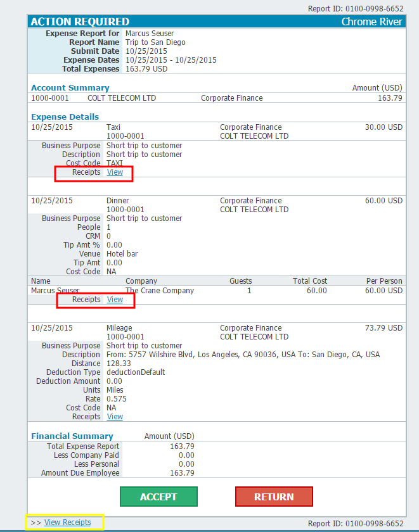Click the 'Total Cost' column header
Viewport: 419px width, 532px height.
pyautogui.click(x=310, y=281)
